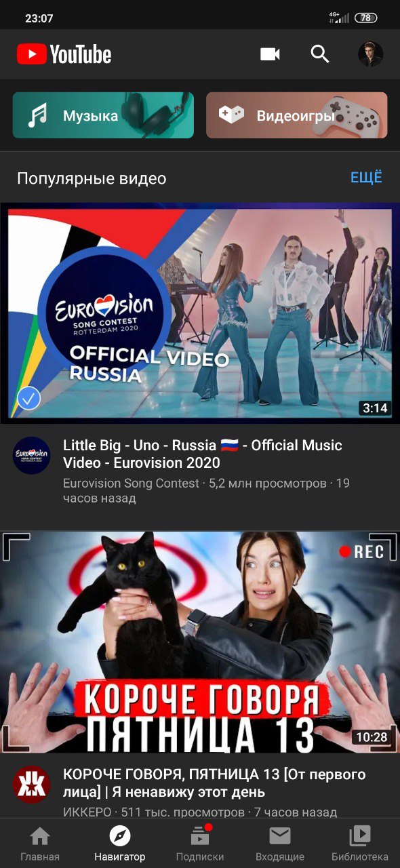Go to the Главная home tab
The width and height of the screenshot is (400, 868).
(x=40, y=844)
